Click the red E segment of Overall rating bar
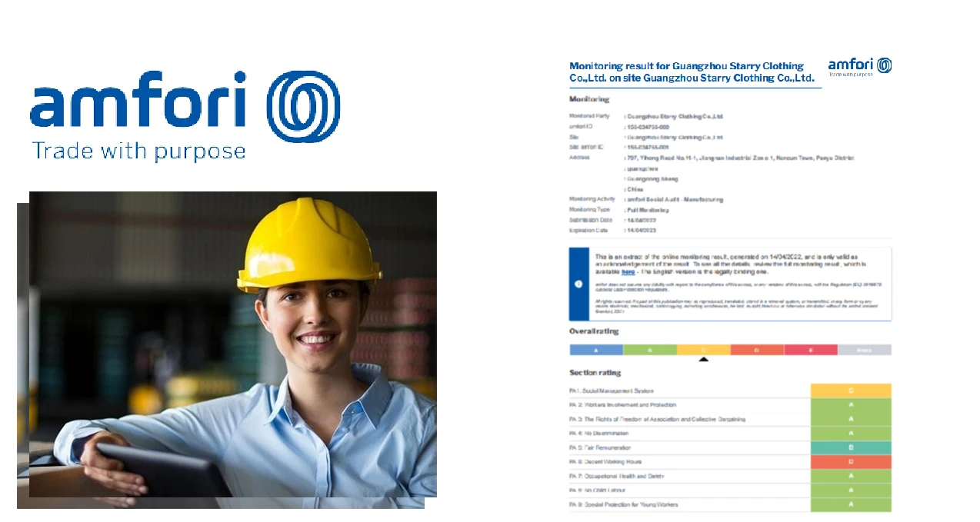Screen dimensions: 980x522 pos(811,350)
